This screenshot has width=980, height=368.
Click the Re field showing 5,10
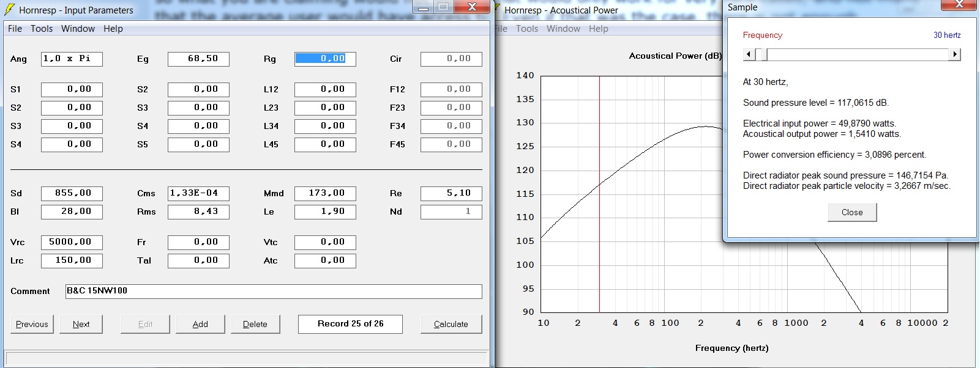(x=451, y=193)
